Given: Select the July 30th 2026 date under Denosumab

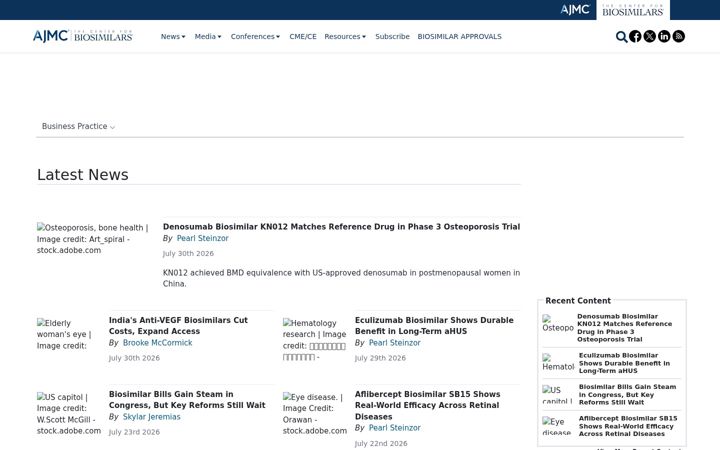Looking at the screenshot, I should click(x=188, y=253).
